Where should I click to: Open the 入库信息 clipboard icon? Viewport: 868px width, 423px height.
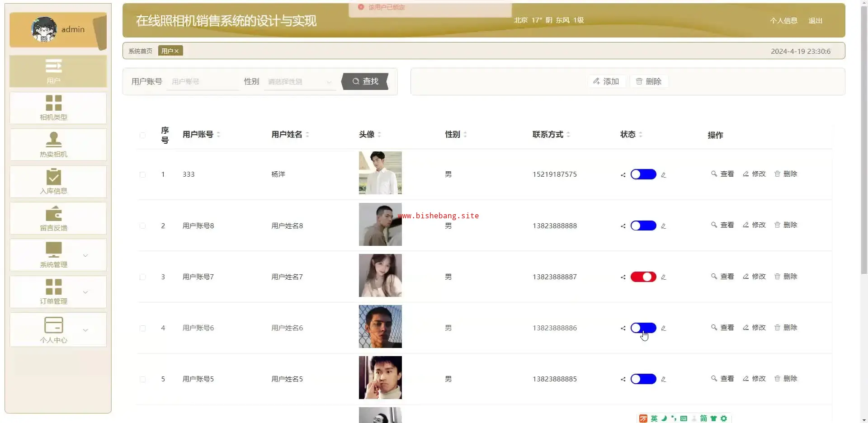coord(53,176)
